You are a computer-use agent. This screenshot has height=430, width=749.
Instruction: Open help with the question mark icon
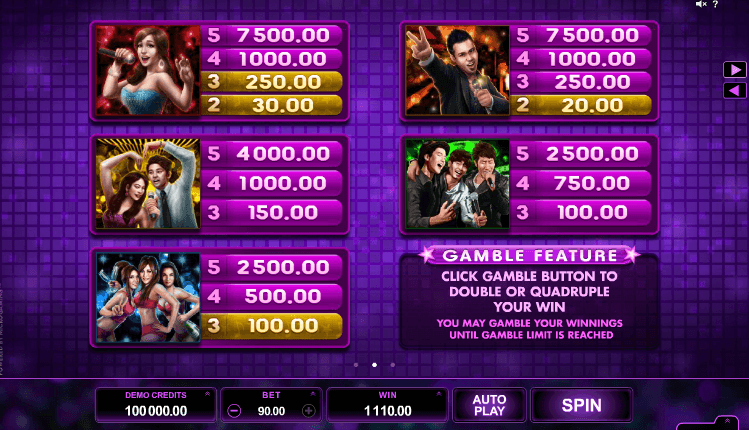715,4
